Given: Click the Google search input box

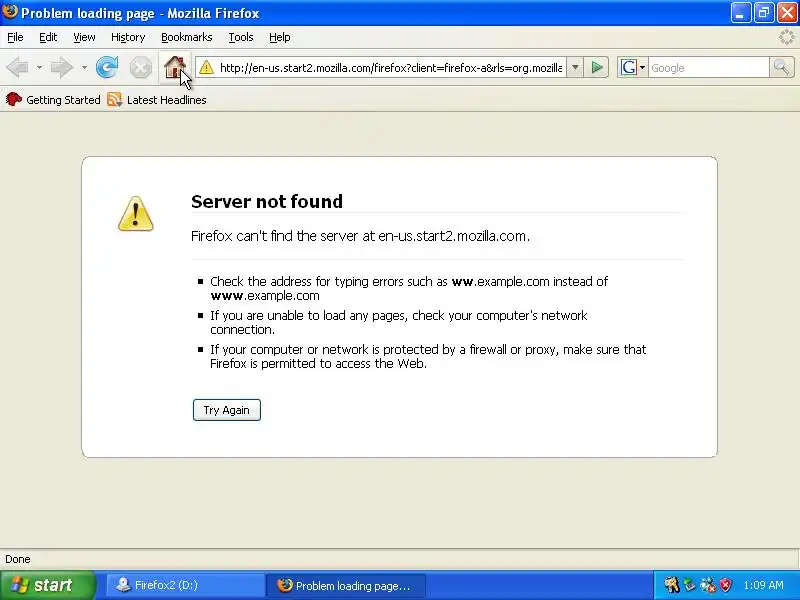Looking at the screenshot, I should [x=709, y=67].
